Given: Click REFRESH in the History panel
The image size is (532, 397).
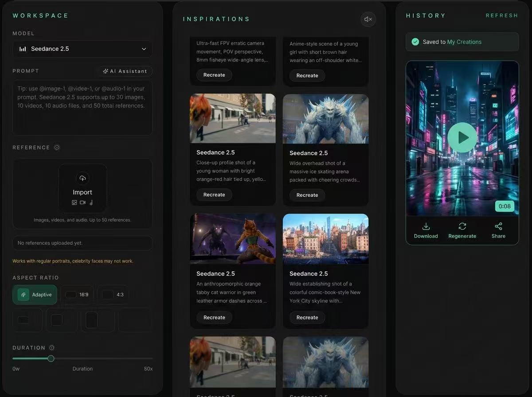Looking at the screenshot, I should 502,16.
